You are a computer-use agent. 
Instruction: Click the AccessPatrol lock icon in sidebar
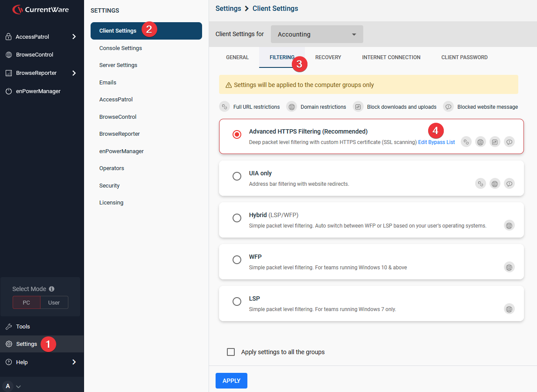click(x=8, y=37)
